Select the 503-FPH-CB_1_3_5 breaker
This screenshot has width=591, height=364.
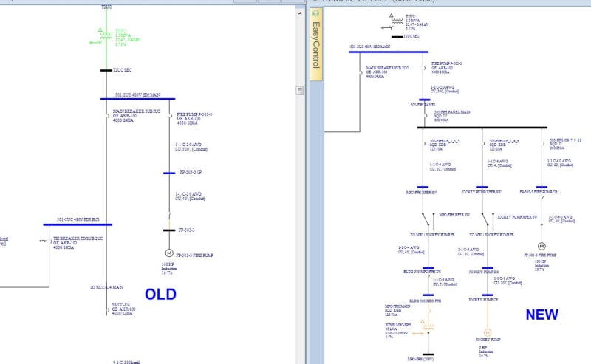pyautogui.click(x=424, y=143)
